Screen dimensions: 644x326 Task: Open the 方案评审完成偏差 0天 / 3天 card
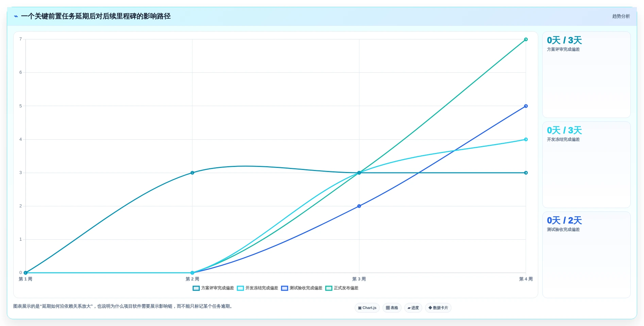pyautogui.click(x=586, y=75)
